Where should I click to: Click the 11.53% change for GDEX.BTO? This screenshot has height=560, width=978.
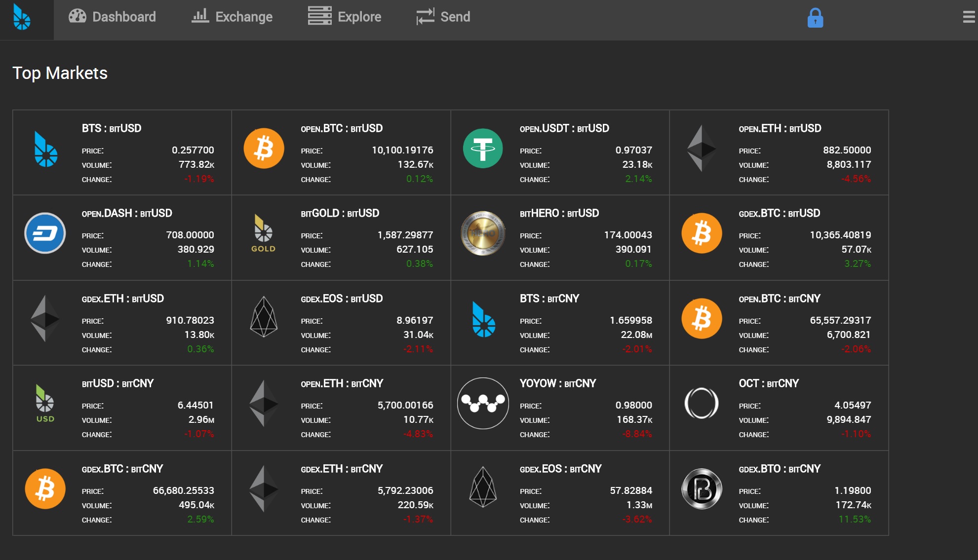pos(855,519)
